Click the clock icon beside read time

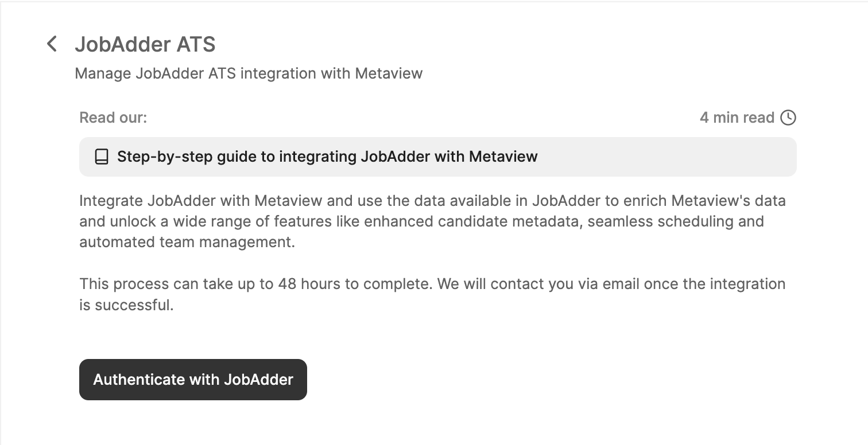(788, 118)
